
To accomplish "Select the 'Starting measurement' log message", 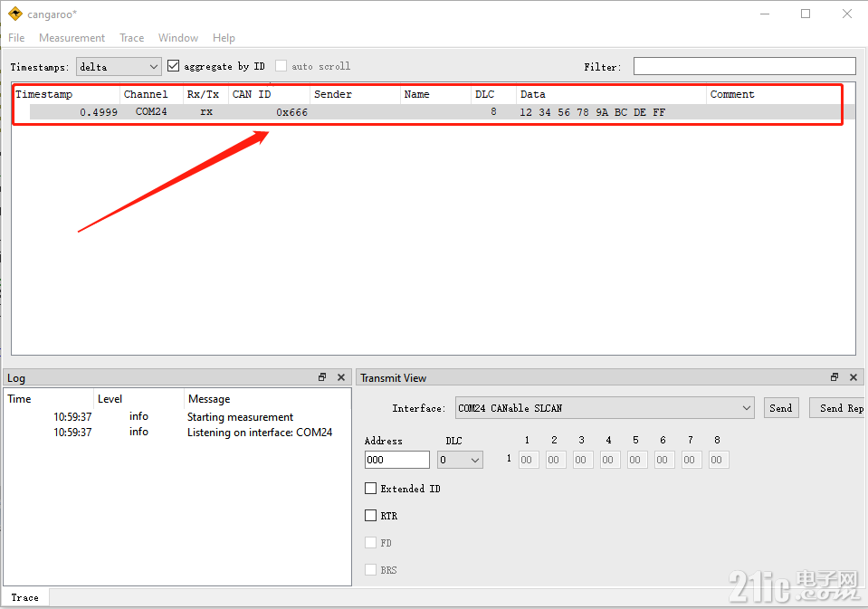I will pyautogui.click(x=240, y=417).
